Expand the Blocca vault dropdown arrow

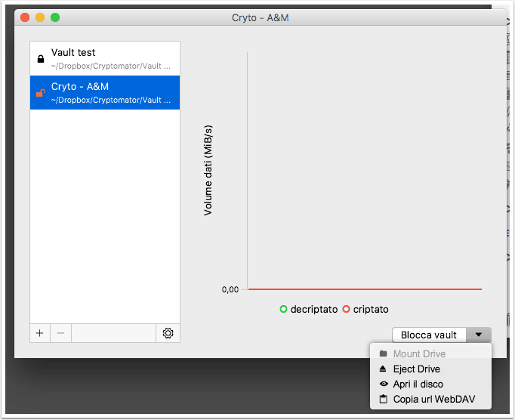coord(479,335)
